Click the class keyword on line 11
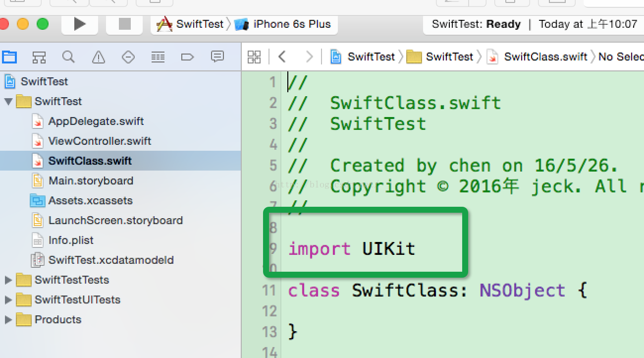The image size is (644, 358). 314,290
